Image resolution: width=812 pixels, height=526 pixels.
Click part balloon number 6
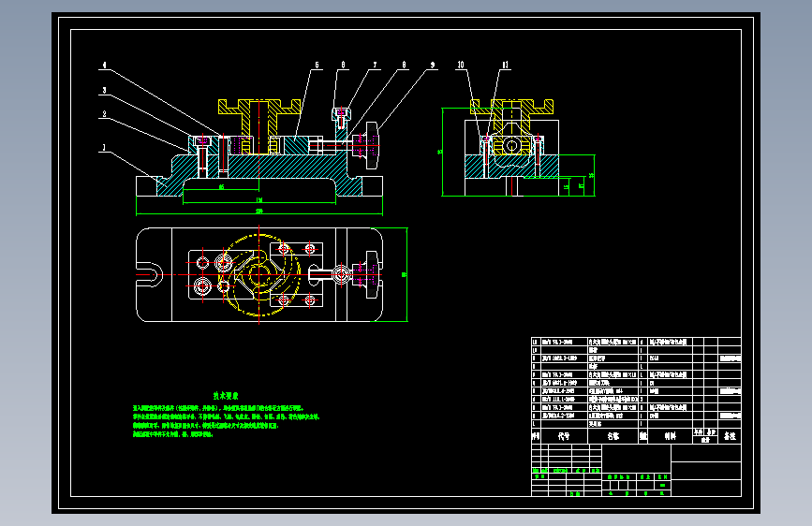point(343,66)
